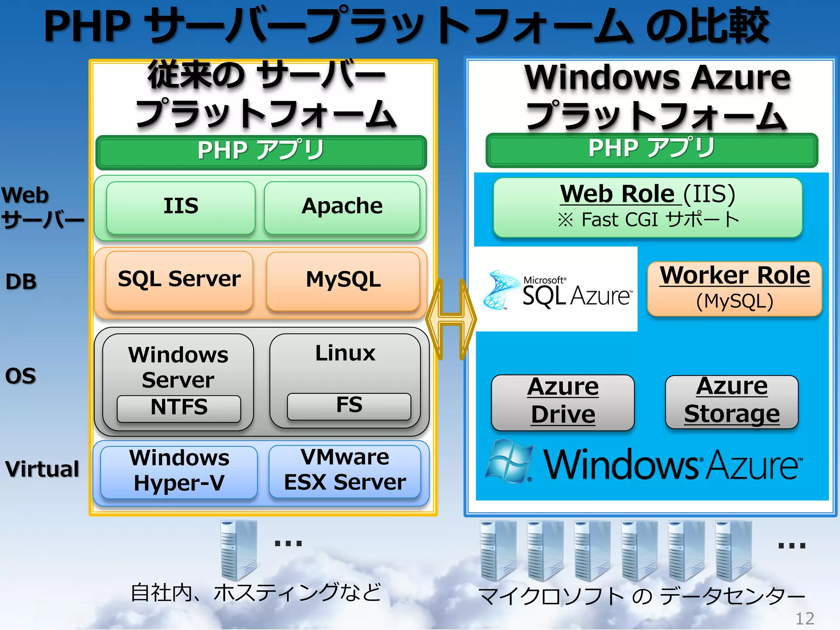The height and width of the screenshot is (630, 840).
Task: Click the Virtual row label
Action: point(42,469)
